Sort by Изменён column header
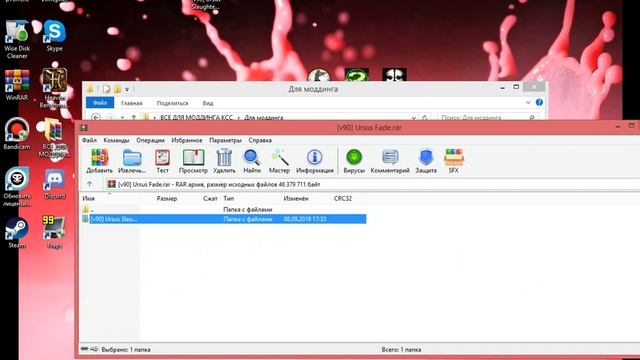The image size is (640, 360). click(296, 198)
